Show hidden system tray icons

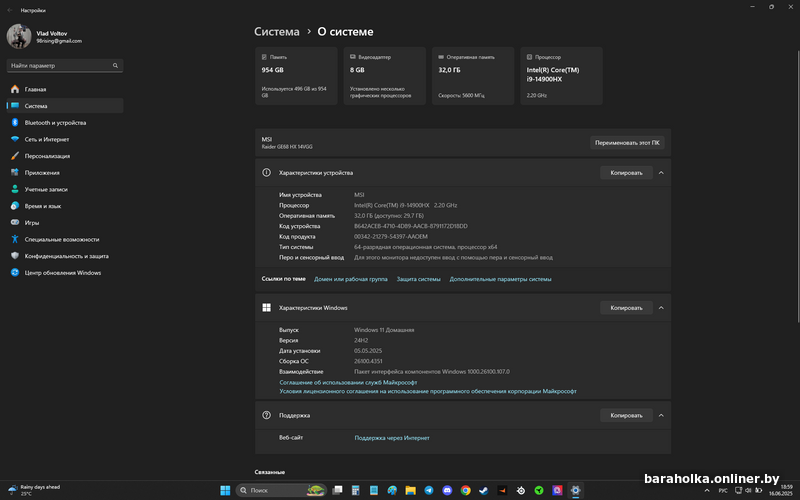click(707, 491)
